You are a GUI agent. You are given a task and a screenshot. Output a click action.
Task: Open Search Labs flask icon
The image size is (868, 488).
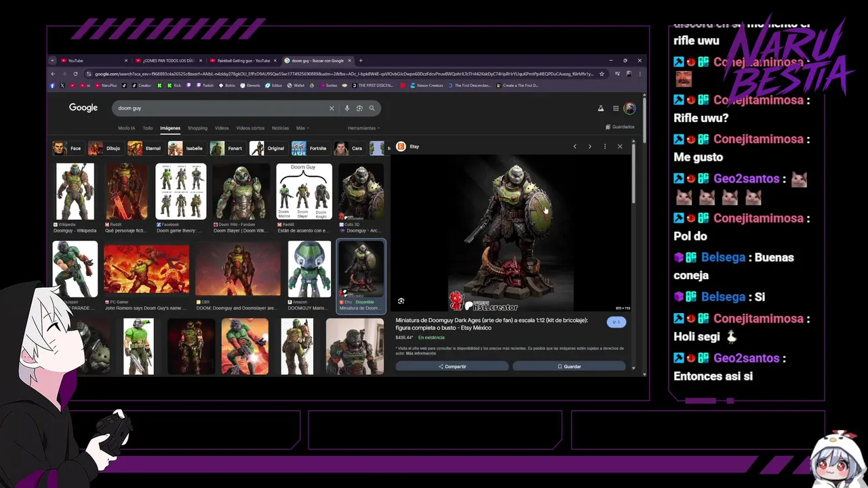point(600,108)
